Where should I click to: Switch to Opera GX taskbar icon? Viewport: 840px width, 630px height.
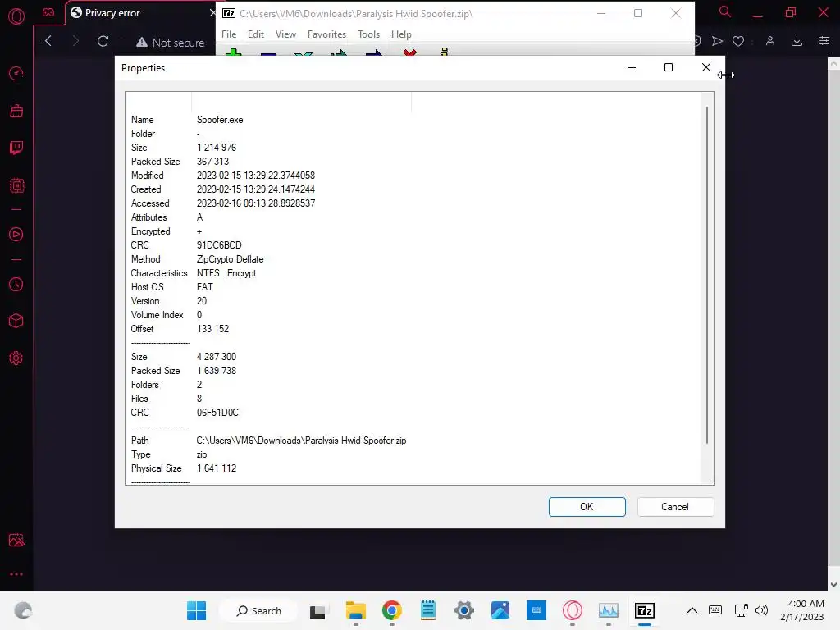(572, 610)
